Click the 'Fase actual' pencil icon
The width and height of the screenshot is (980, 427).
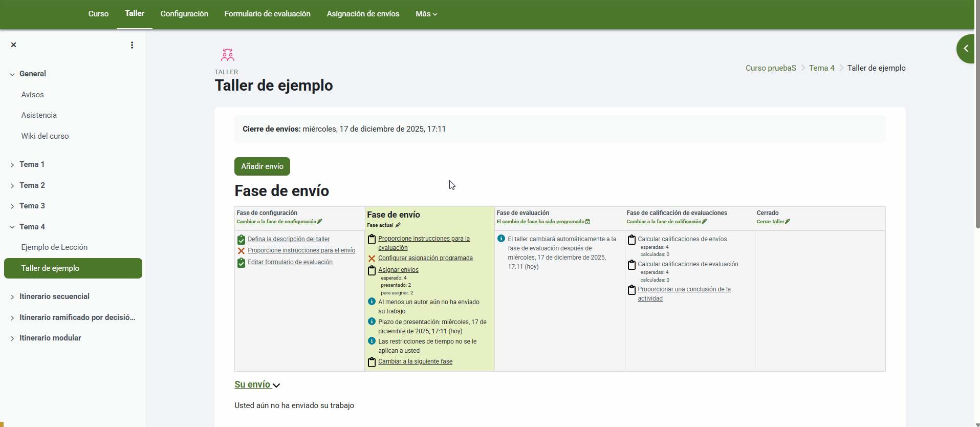click(x=398, y=225)
